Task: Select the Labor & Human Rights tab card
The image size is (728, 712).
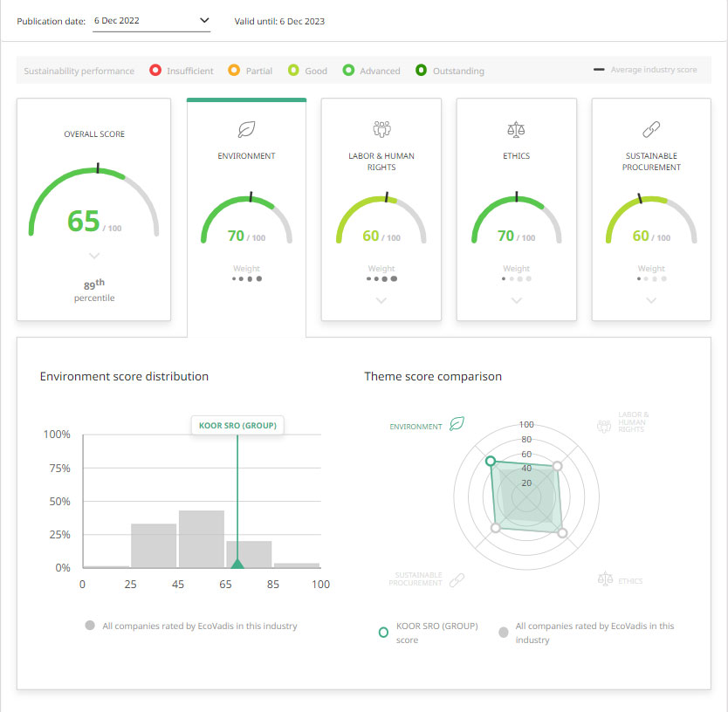Action: (381, 209)
